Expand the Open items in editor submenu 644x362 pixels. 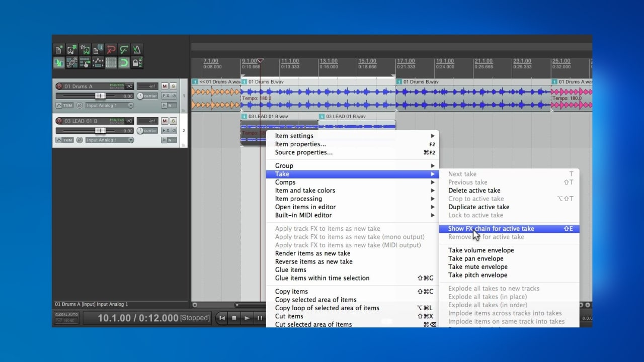(x=352, y=207)
